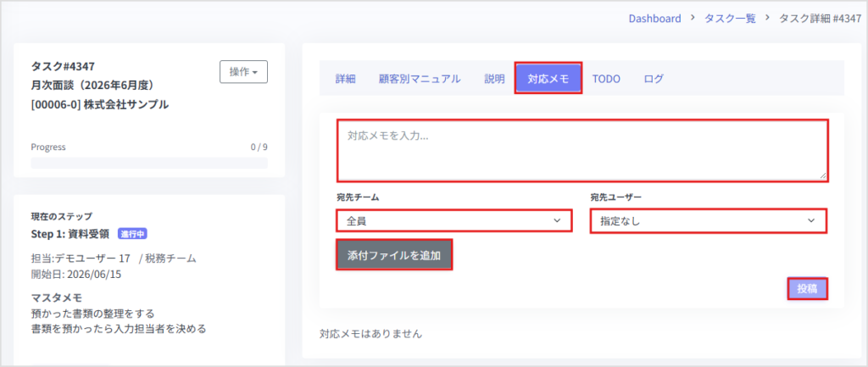868x367 pixels.
Task: Click the resize grip of memo textarea
Action: coord(823,175)
